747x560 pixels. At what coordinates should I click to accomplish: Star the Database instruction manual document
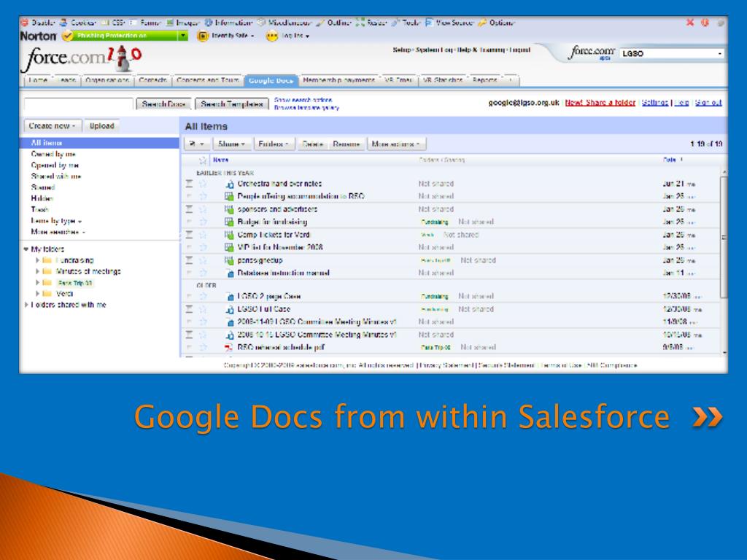[x=203, y=273]
